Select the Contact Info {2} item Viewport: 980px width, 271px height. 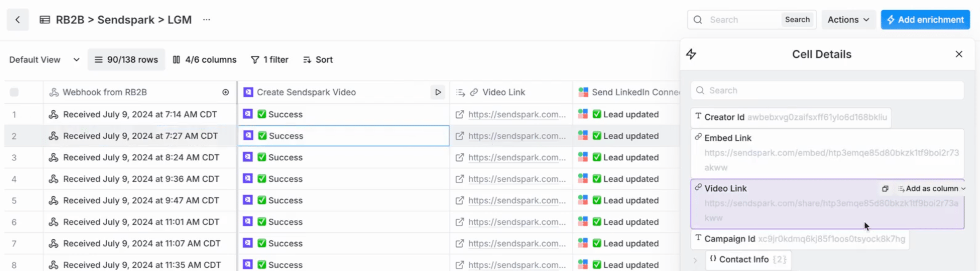click(x=748, y=260)
